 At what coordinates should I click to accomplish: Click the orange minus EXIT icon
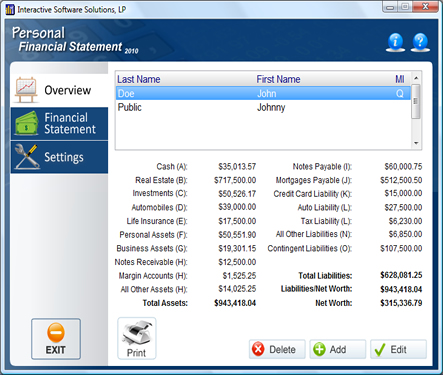click(x=56, y=333)
